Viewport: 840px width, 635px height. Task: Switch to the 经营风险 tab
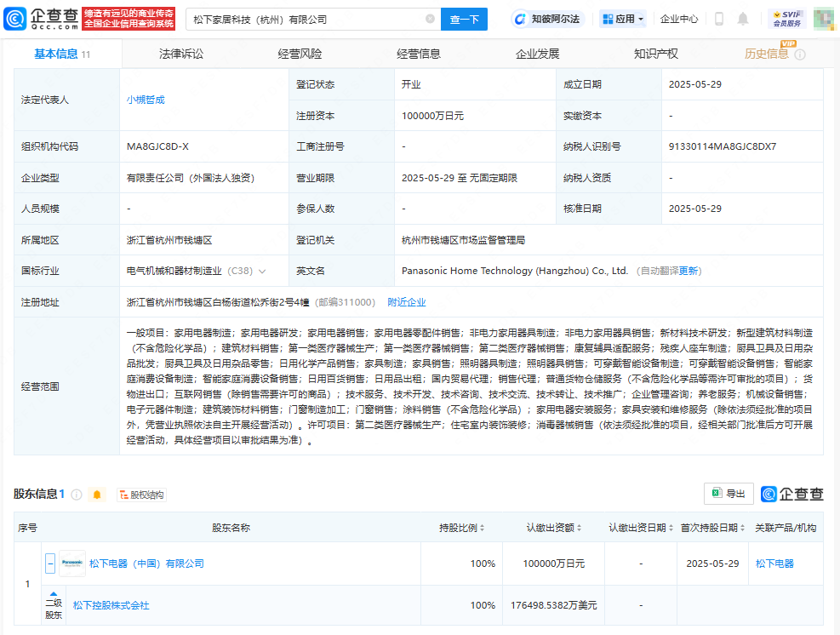pos(300,54)
